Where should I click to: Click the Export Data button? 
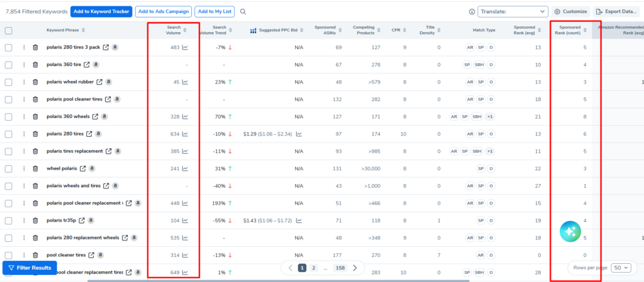click(x=618, y=11)
